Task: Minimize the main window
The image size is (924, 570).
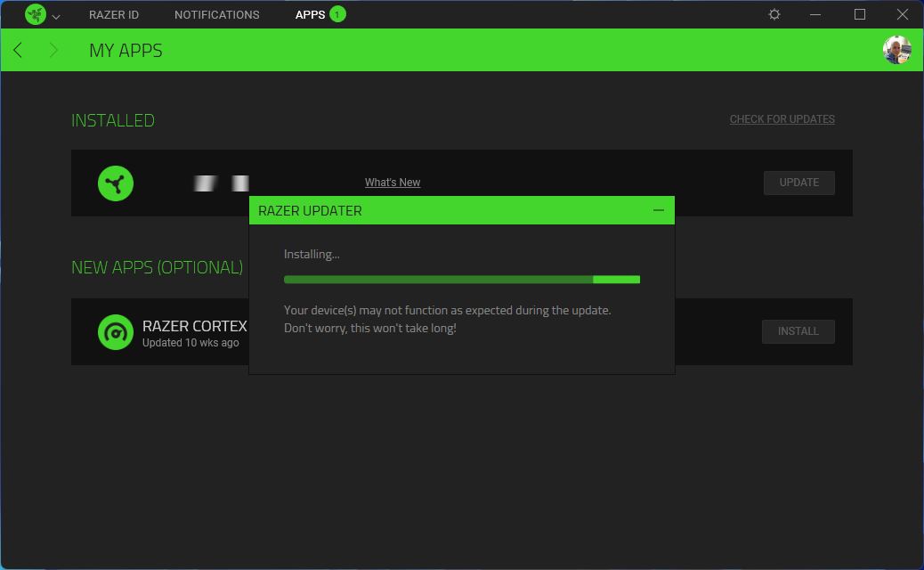Action: tap(815, 14)
